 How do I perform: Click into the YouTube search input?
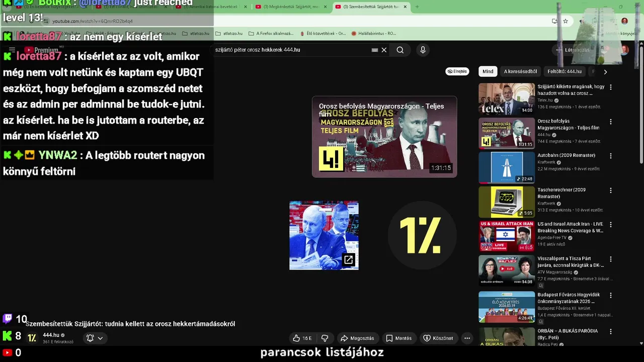292,50
